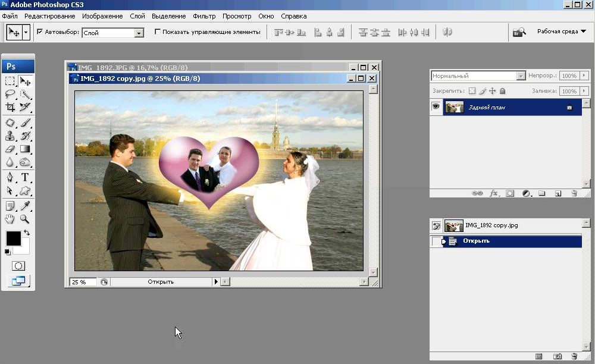Choose the Zoom magnifier tool
The image size is (595, 364).
point(26,219)
